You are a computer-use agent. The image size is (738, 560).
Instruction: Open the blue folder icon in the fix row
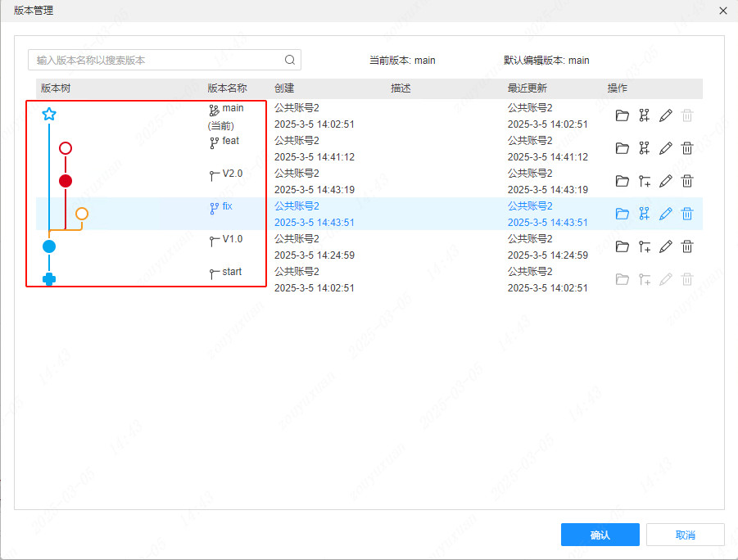point(623,214)
